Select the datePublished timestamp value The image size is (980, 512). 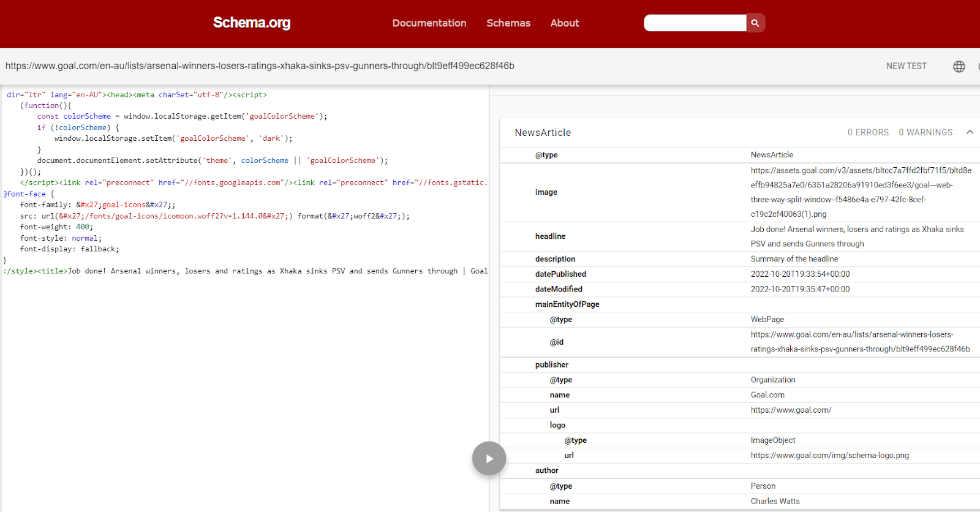[800, 274]
